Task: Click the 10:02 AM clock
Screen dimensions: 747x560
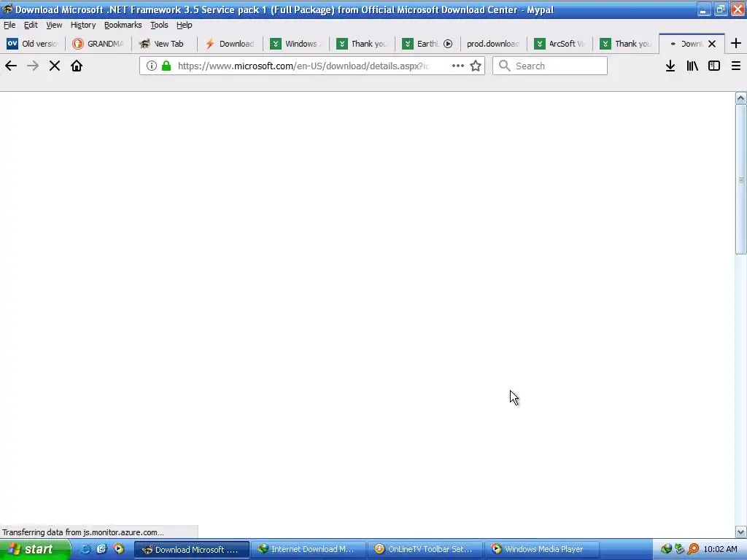Action: coord(720,549)
